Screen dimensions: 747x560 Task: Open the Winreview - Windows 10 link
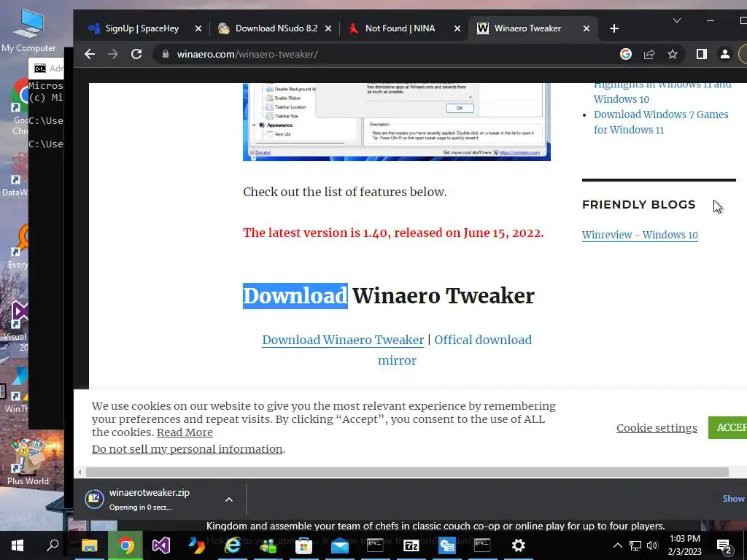pyautogui.click(x=639, y=235)
